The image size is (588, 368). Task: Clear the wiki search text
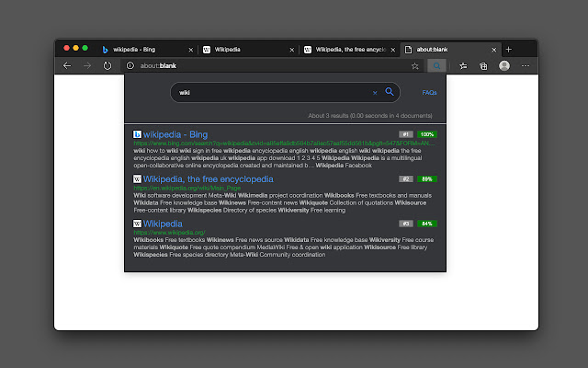375,93
